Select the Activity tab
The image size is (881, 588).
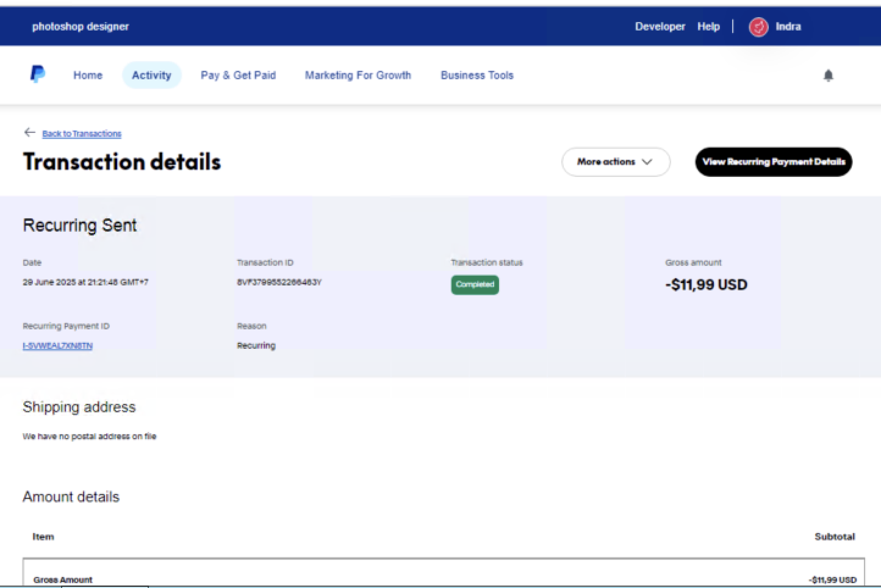click(152, 75)
